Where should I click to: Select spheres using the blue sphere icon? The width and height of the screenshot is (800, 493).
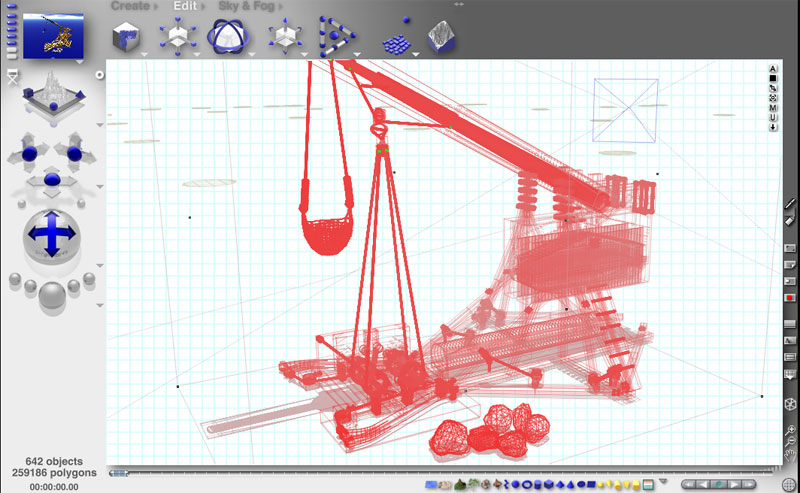coord(516,484)
